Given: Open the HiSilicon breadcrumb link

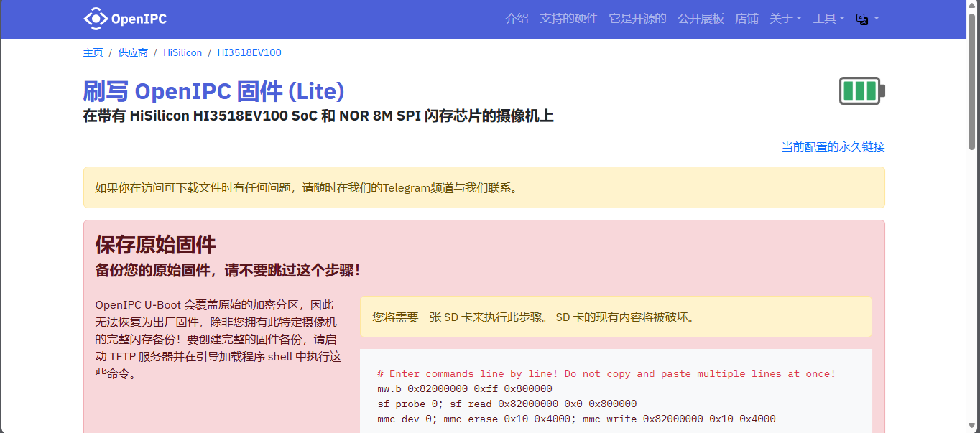Looking at the screenshot, I should (182, 52).
